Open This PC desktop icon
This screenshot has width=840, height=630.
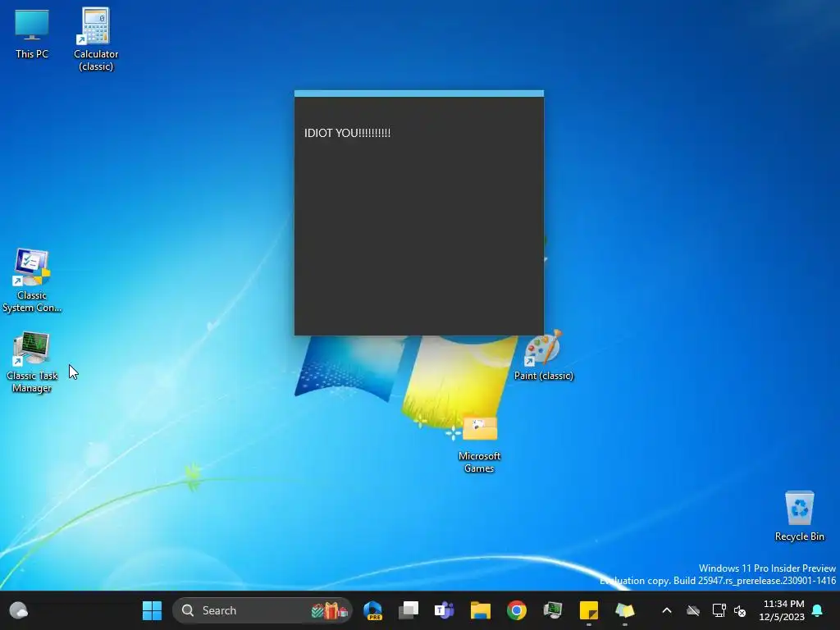pos(32,34)
